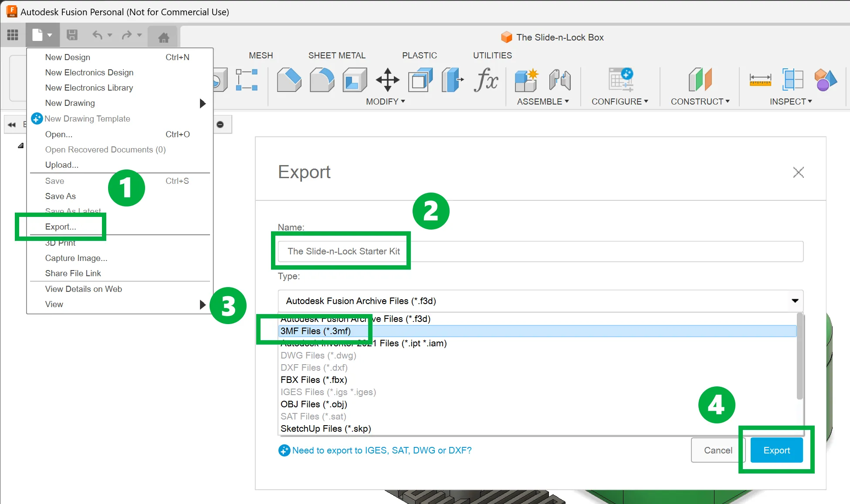Click the Cancel button
This screenshot has width=850, height=504.
(x=718, y=450)
